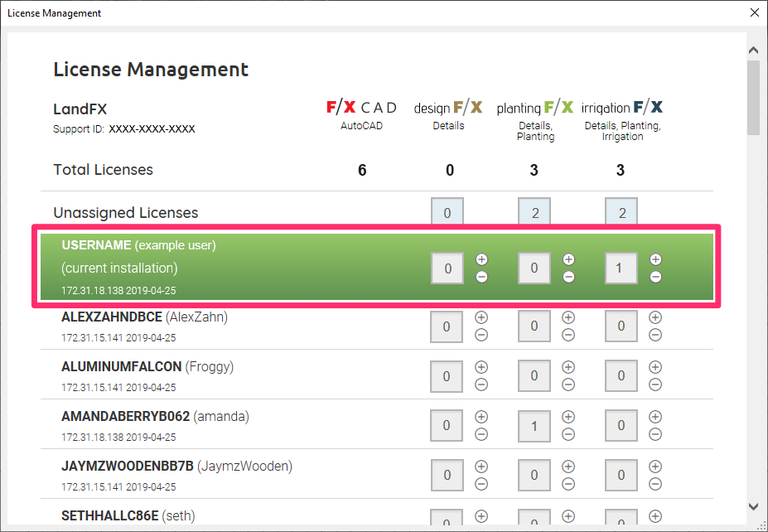Remove an Irrigation F/X license from AMANDABERRYB062
Image resolution: width=768 pixels, height=532 pixels.
pos(655,434)
